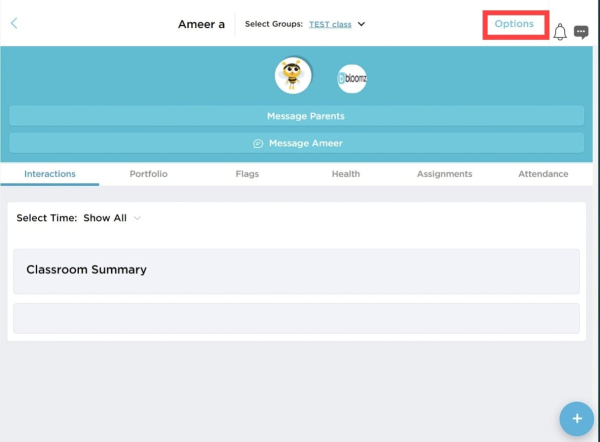Go back using the left arrow
This screenshot has height=442, width=600.
coord(14,23)
